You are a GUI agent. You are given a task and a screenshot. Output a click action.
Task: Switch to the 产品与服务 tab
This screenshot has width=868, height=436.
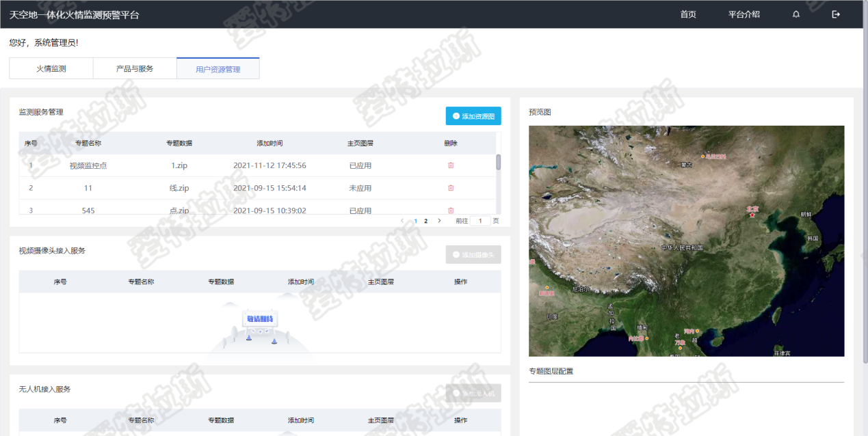[135, 69]
